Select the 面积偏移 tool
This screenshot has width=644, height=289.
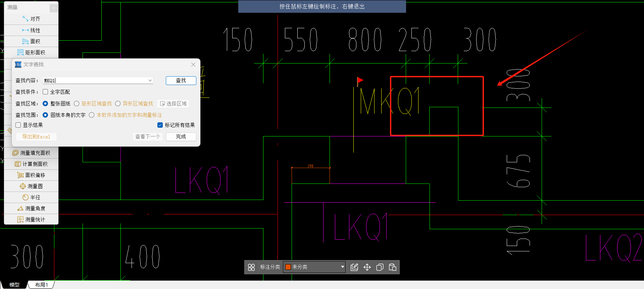(x=31, y=175)
